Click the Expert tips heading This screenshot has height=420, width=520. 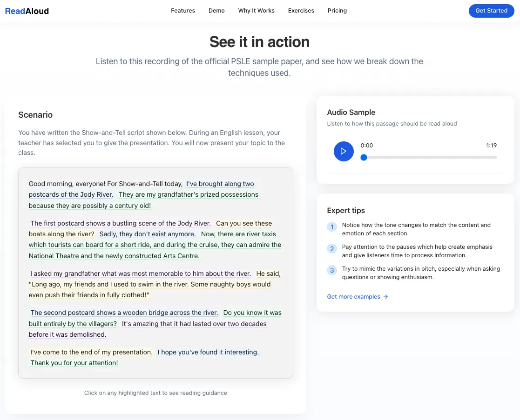[x=346, y=210]
